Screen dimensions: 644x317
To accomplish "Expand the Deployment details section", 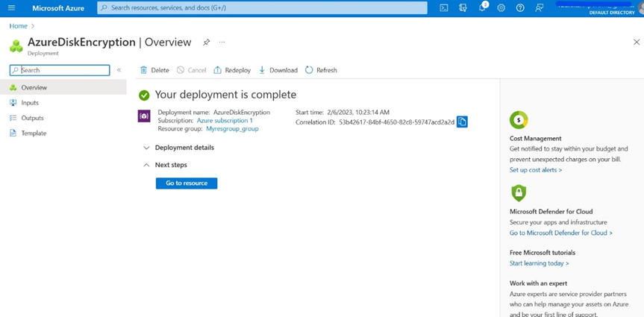I will pos(178,148).
